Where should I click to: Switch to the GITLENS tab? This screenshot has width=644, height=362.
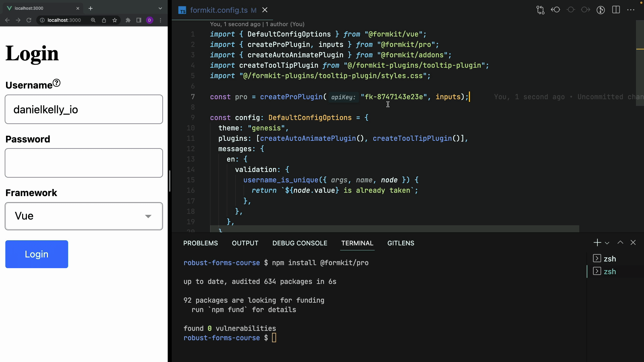pos(401,243)
